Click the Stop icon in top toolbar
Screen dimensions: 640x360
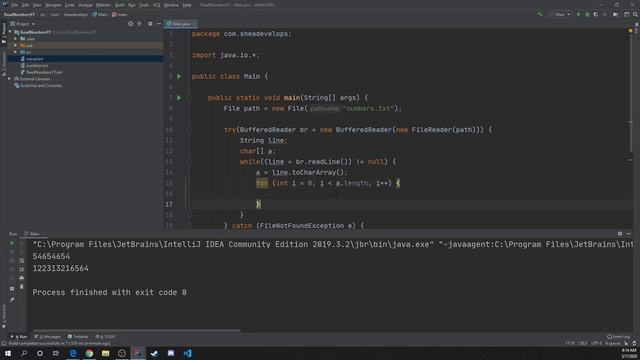click(x=605, y=14)
